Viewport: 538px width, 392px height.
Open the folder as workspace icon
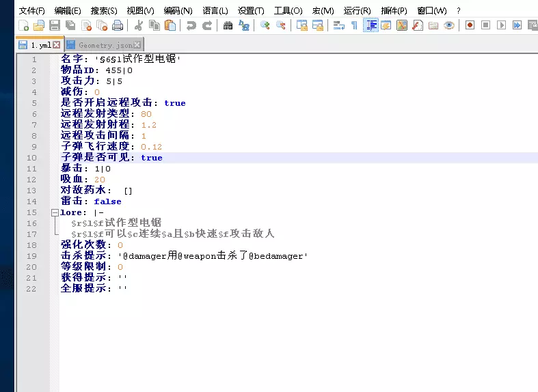point(433,25)
